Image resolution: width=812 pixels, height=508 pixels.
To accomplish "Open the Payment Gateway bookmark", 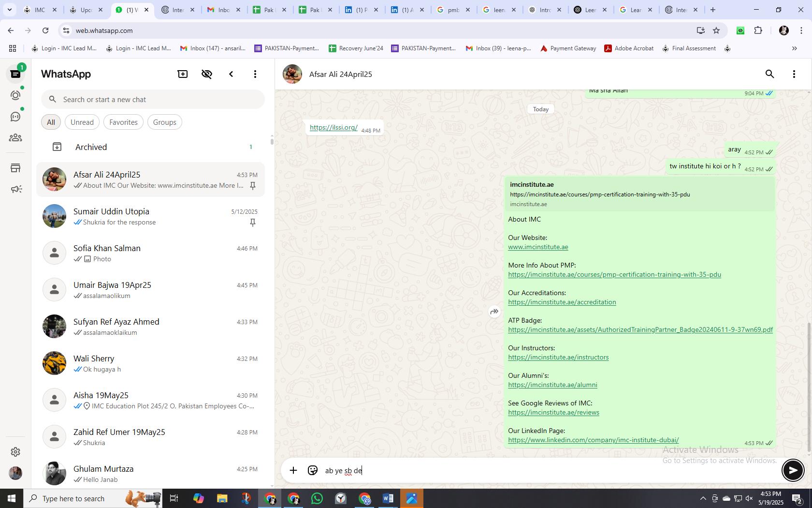I will point(568,48).
